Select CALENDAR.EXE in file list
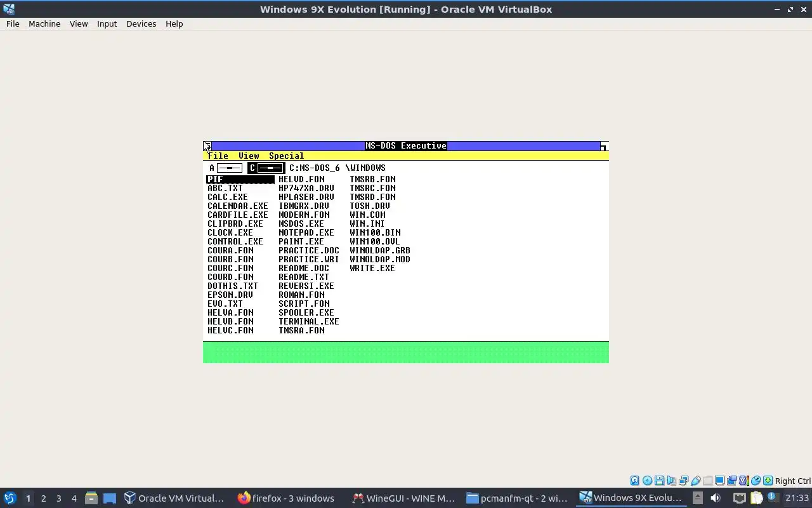The width and height of the screenshot is (812, 508). tap(238, 206)
